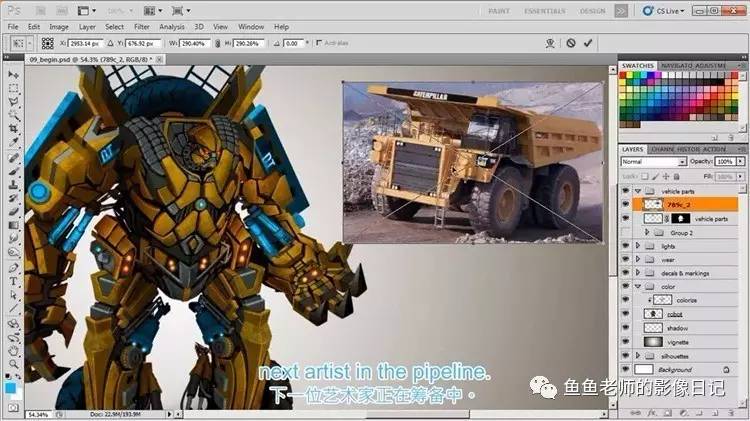
Task: Select the Crop tool
Action: coord(13,129)
